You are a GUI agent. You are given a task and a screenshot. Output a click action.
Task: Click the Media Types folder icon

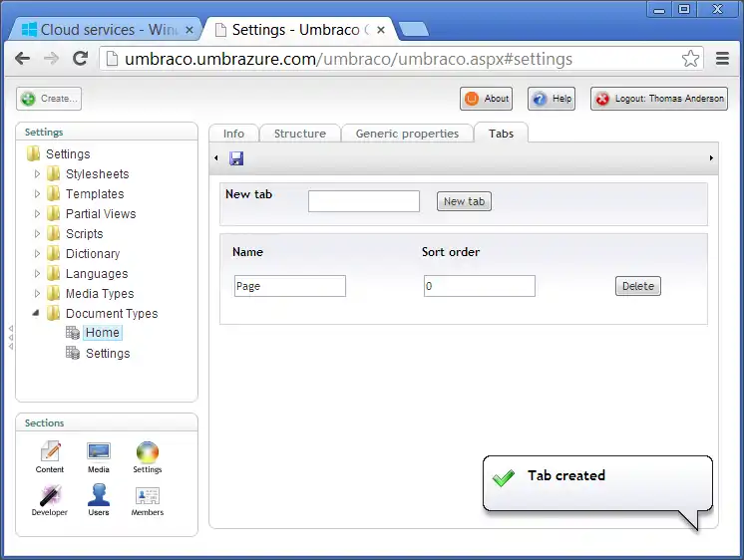tap(54, 293)
